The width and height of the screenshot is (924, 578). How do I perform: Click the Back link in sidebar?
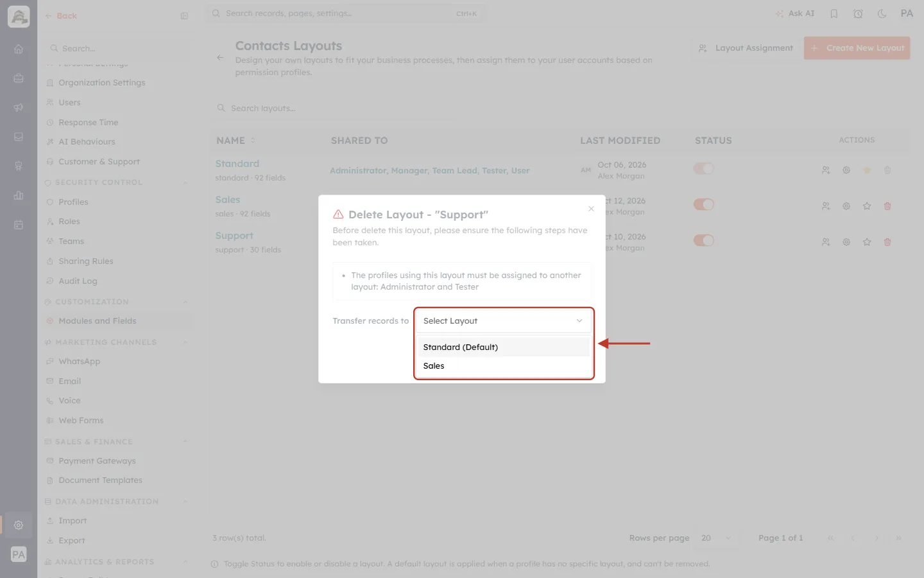click(61, 16)
